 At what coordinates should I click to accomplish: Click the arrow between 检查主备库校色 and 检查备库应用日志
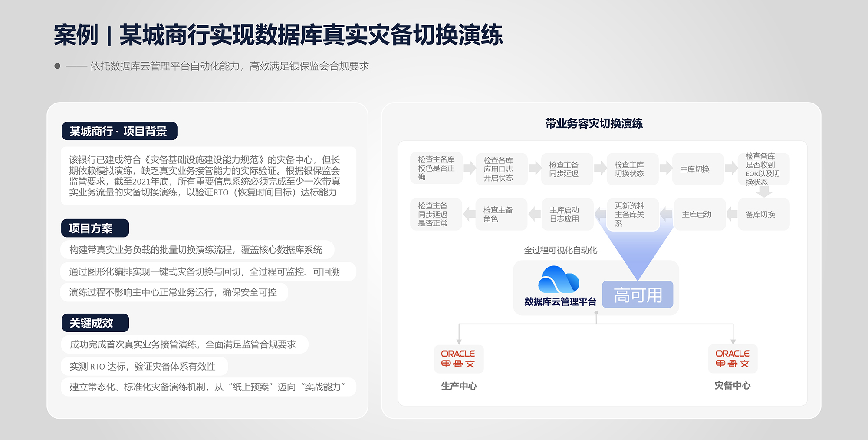click(469, 168)
